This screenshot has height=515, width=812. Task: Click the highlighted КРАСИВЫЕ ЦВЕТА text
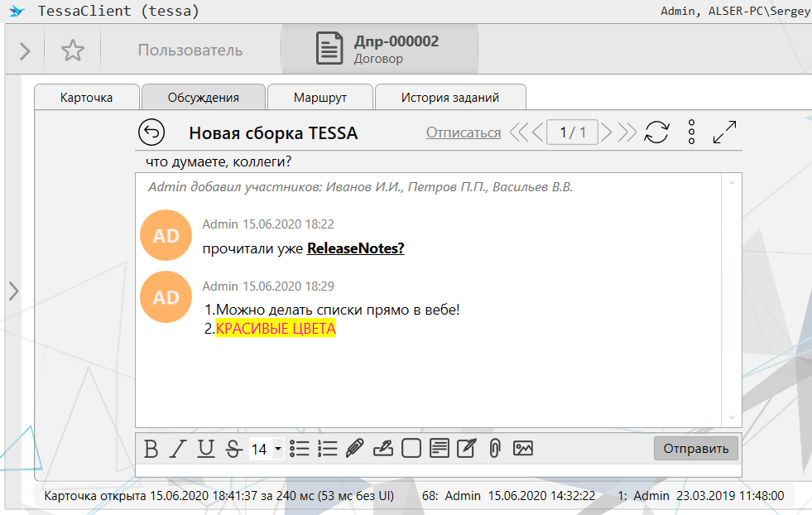(x=276, y=329)
